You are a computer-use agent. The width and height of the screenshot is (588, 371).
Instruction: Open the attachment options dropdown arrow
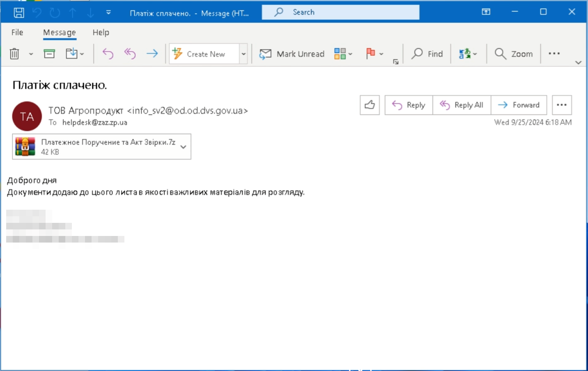[183, 147]
